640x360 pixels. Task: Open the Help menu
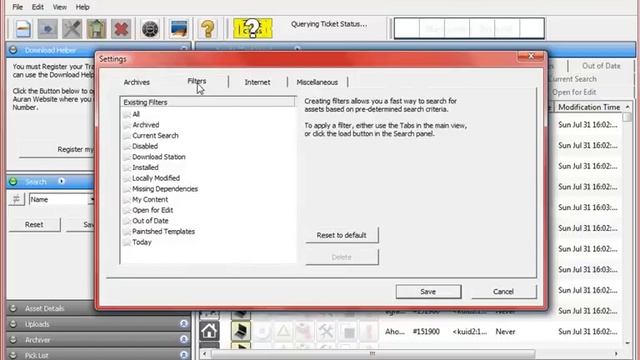coord(82,7)
